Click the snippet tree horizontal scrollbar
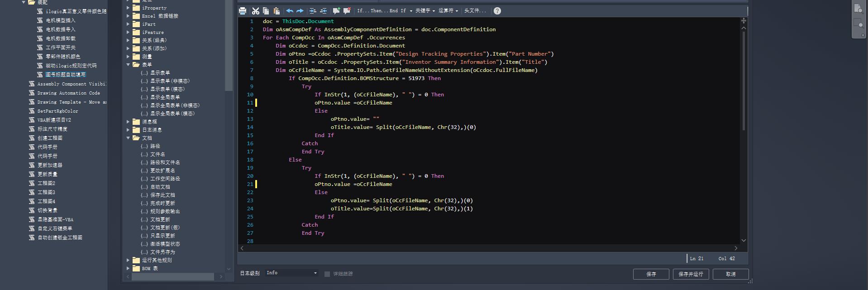The image size is (868, 290). pos(173,276)
